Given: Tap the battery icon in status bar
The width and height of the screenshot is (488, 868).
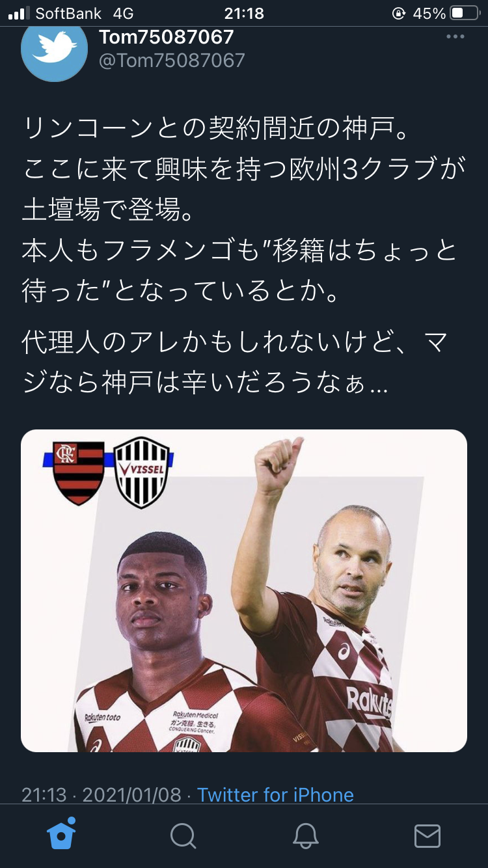Looking at the screenshot, I should pos(465,13).
